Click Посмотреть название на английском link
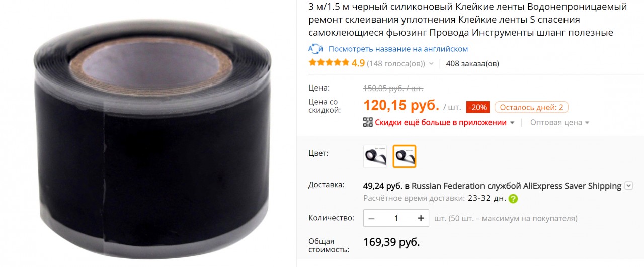The image size is (644, 267). [398, 49]
